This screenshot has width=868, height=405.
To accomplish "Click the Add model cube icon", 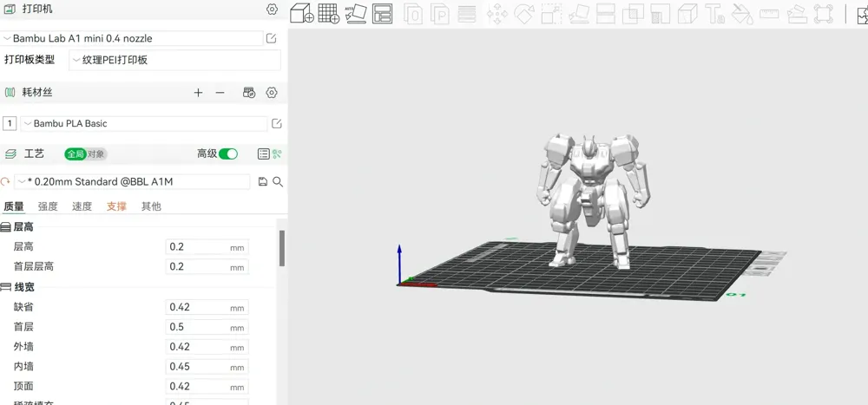I will pyautogui.click(x=302, y=13).
